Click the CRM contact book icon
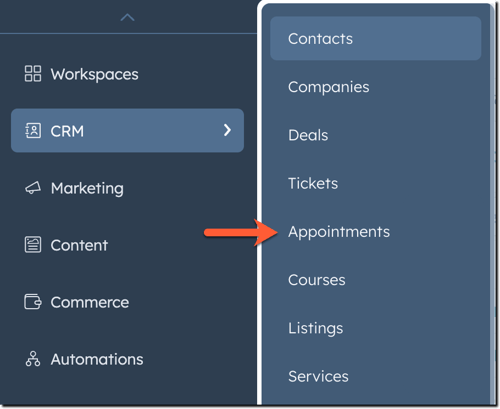The image size is (500, 409). point(33,131)
